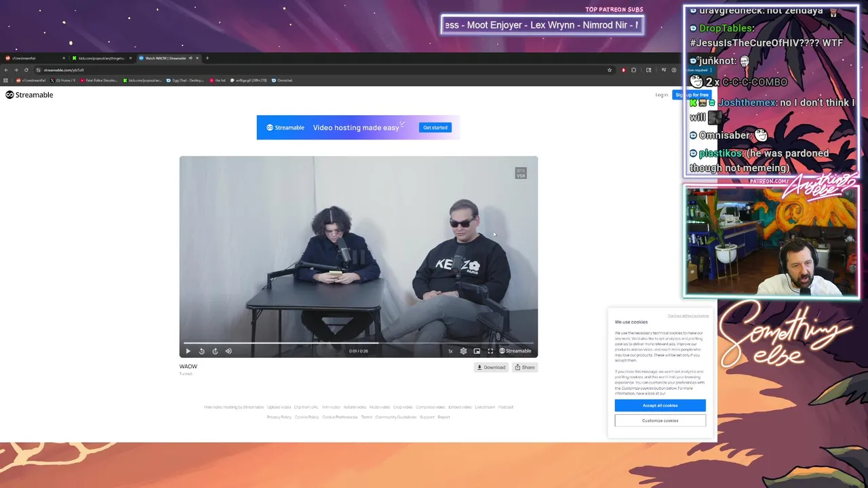Click the rewind seconds icon in player
This screenshot has height=488, width=868.
[201, 351]
